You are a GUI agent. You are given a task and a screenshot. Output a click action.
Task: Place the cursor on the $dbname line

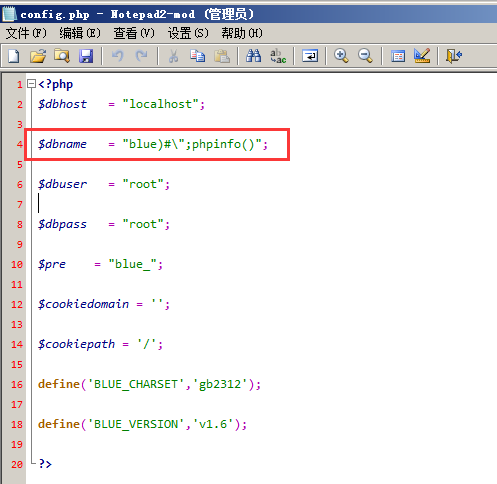pyautogui.click(x=153, y=144)
